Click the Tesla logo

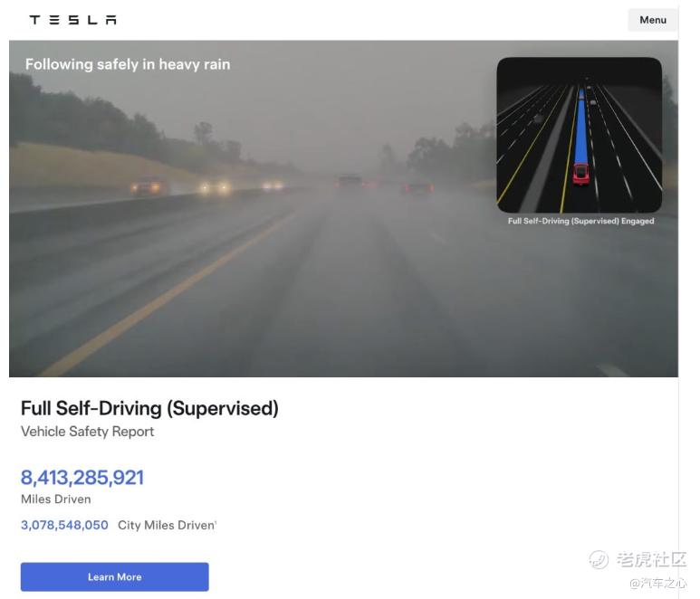coord(72,20)
